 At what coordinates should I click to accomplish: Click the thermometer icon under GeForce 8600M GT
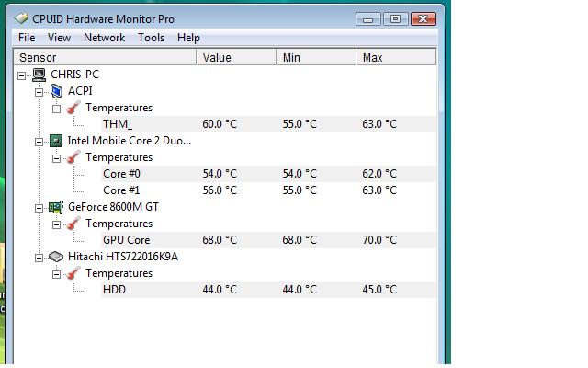73,224
